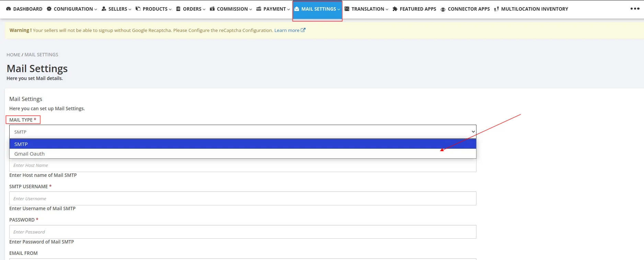
Task: Click the Connector Apps icon
Action: [x=443, y=9]
